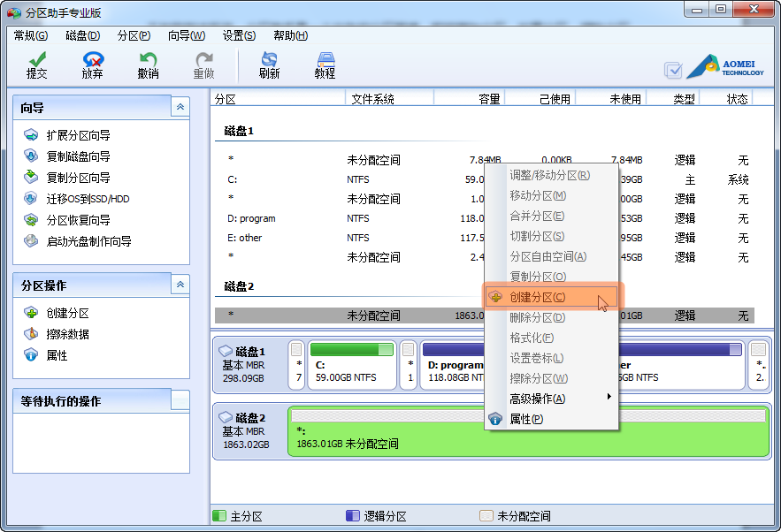Click 复制磁盘向导 in the wizard list

coord(78,156)
